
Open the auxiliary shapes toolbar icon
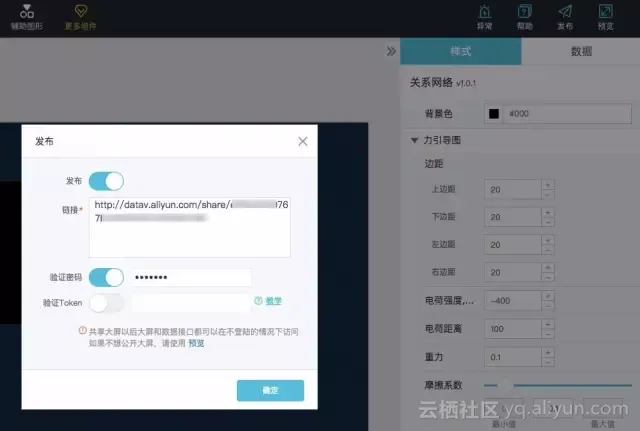27,17
